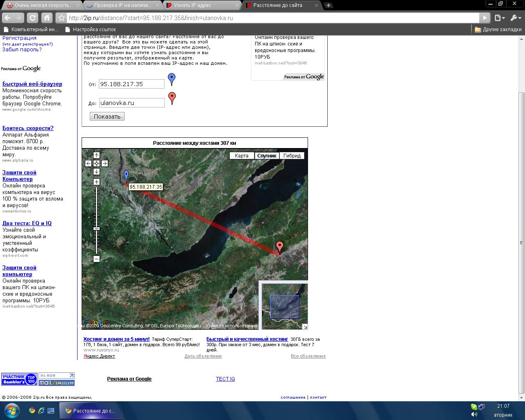Switch map to Спутник view
This screenshot has width=525, height=420.
coord(267,156)
